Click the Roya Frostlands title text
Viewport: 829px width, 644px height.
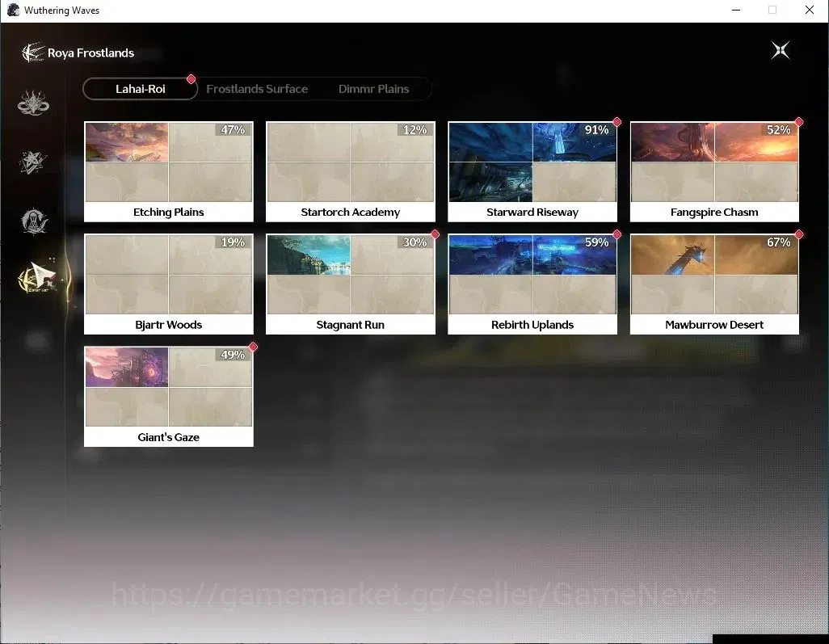click(91, 53)
